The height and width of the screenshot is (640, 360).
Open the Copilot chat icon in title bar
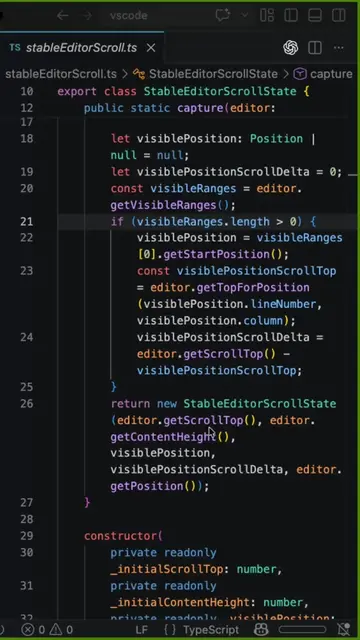(223, 16)
